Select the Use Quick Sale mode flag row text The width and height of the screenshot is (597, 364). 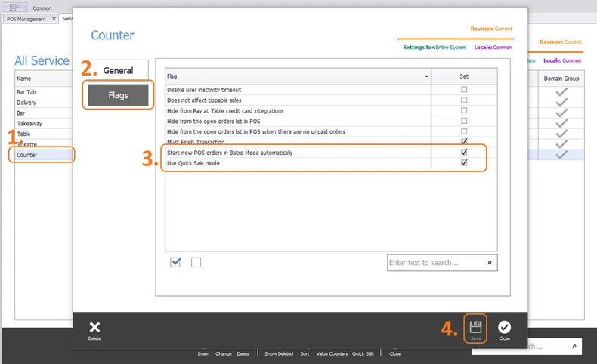tap(193, 163)
